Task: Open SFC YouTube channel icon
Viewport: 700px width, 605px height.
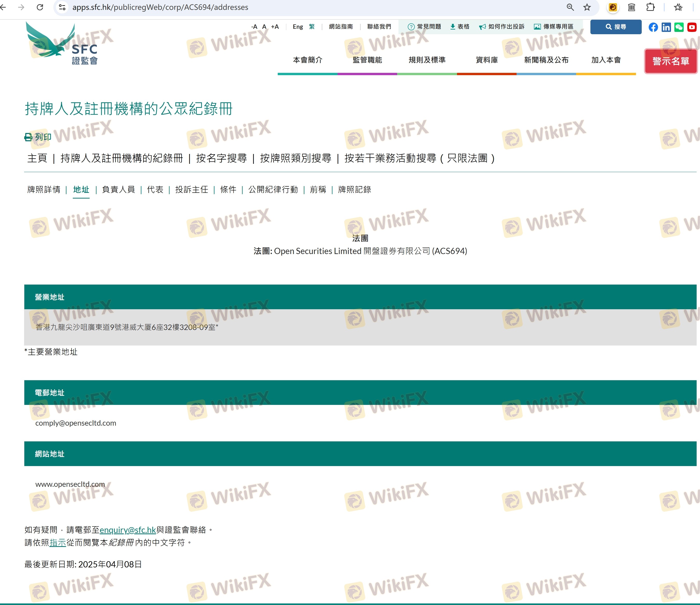Action: [x=692, y=27]
